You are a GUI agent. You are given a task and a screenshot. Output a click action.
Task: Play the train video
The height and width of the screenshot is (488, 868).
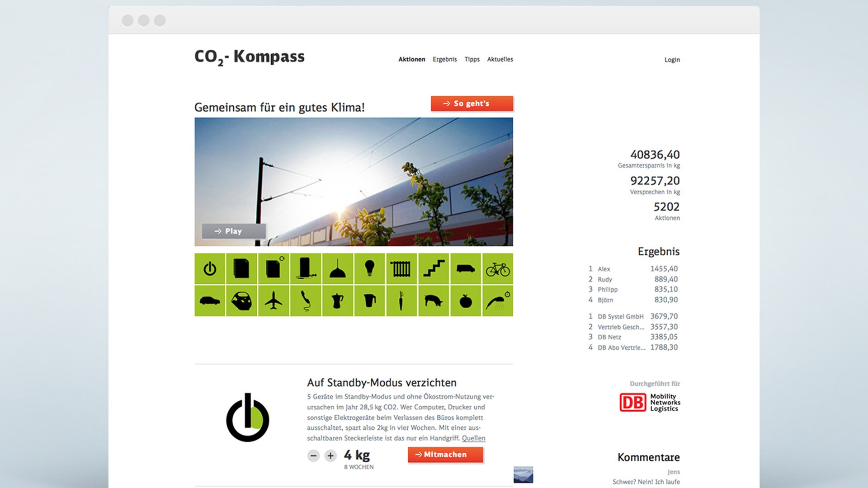(233, 231)
